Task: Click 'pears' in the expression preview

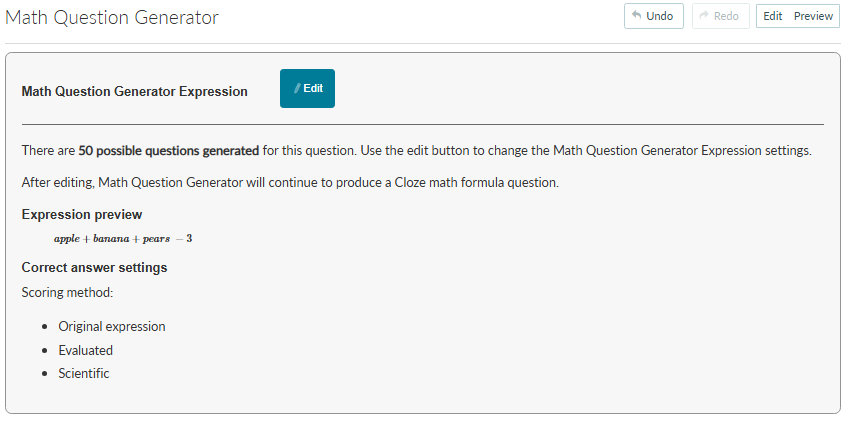Action: pyautogui.click(x=156, y=240)
